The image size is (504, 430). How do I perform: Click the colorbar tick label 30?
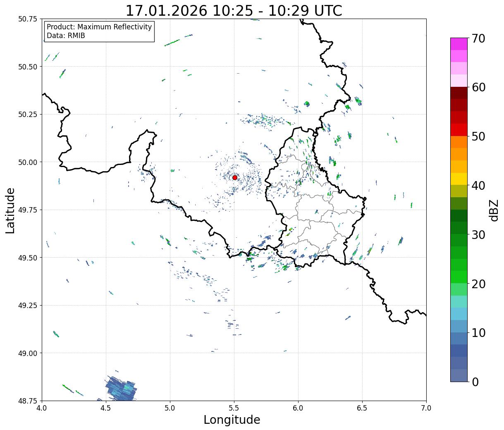click(x=478, y=234)
